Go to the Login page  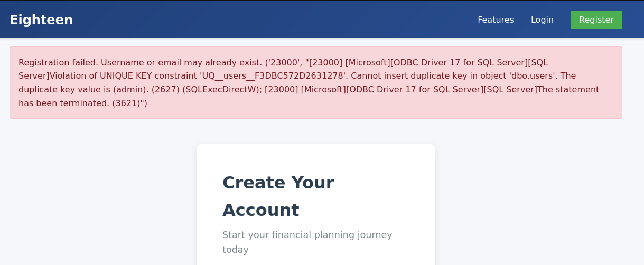(x=542, y=20)
